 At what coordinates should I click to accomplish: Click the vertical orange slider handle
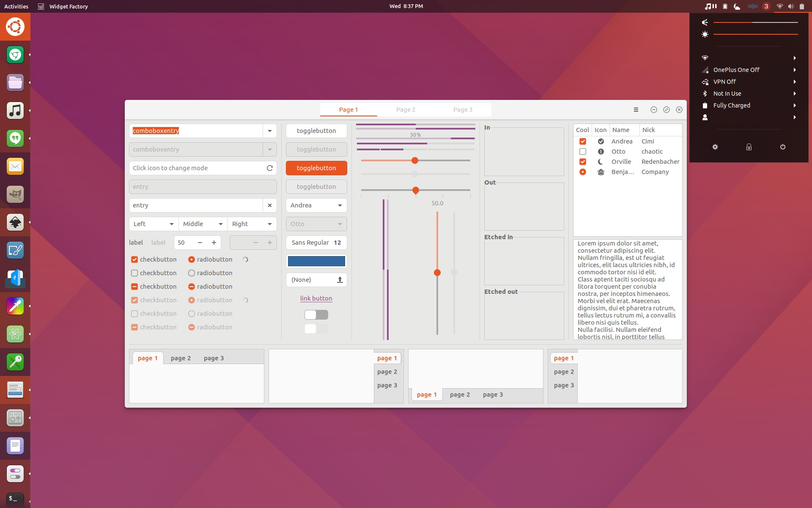point(437,273)
